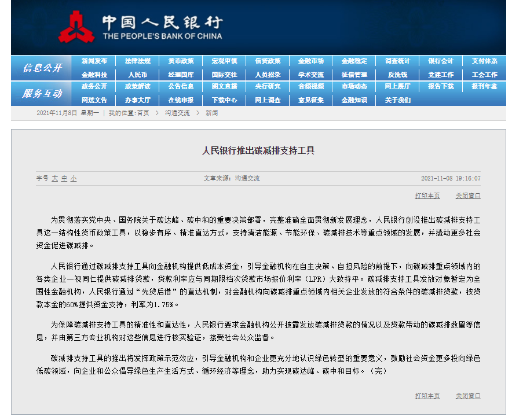Viewport: 512px width, 420px height.
Task: Click 沟通交流 in the breadcrumb
Action: click(177, 113)
